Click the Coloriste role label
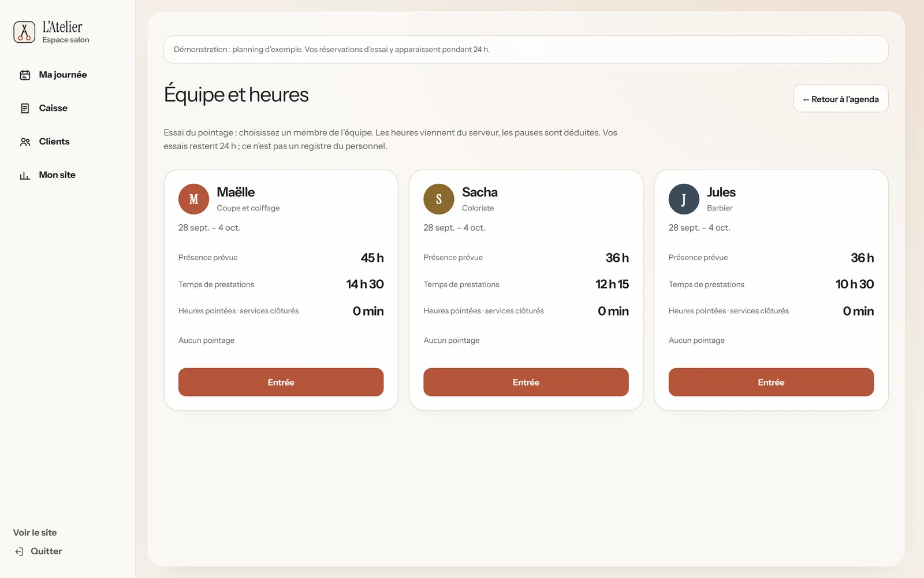This screenshot has width=924, height=578. (x=478, y=208)
